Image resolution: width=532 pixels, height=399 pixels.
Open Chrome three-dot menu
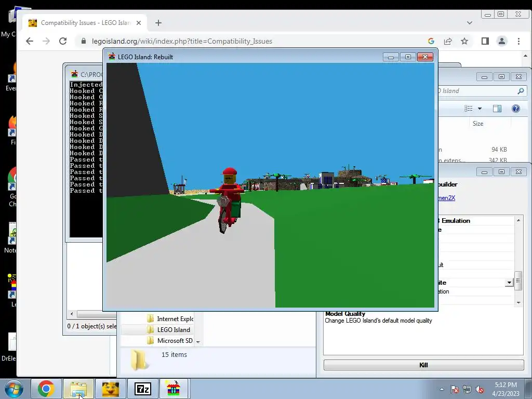coord(518,41)
